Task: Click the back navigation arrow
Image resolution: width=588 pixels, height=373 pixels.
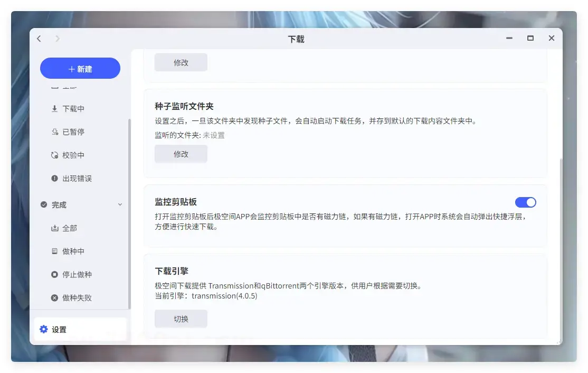Action: [x=39, y=39]
